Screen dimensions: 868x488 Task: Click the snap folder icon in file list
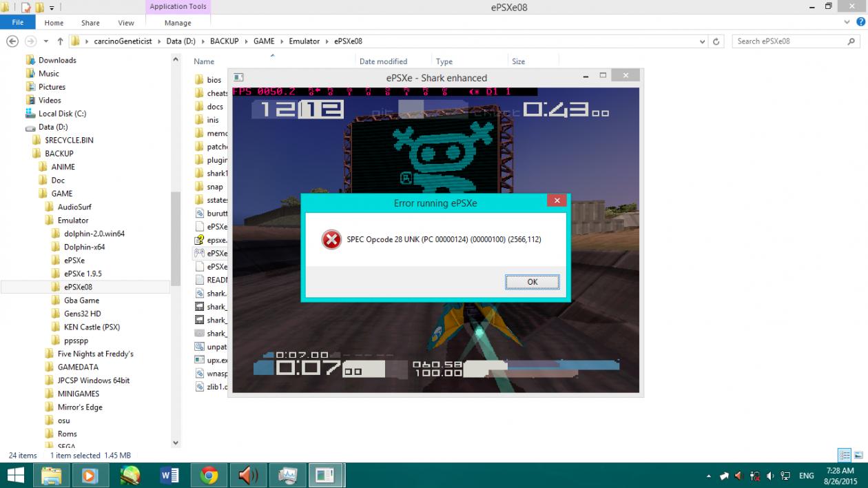point(199,187)
